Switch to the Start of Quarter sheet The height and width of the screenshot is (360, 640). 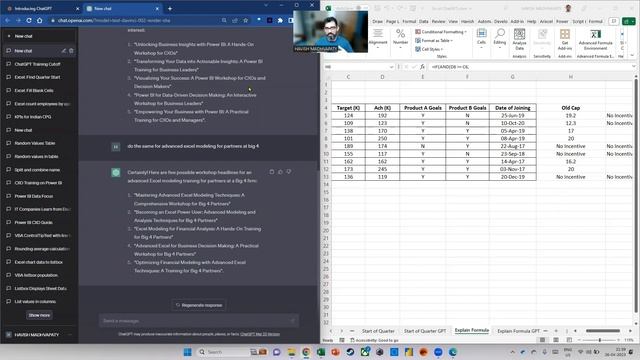[x=378, y=331]
